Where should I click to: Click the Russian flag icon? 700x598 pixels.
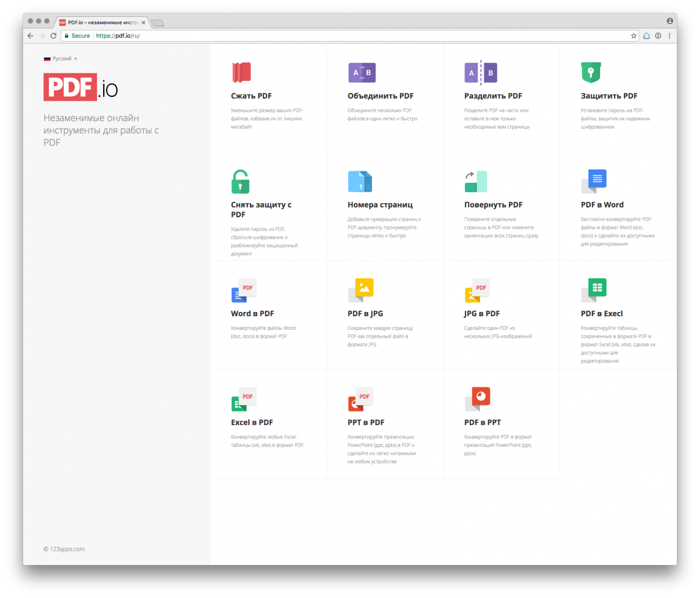coord(47,59)
